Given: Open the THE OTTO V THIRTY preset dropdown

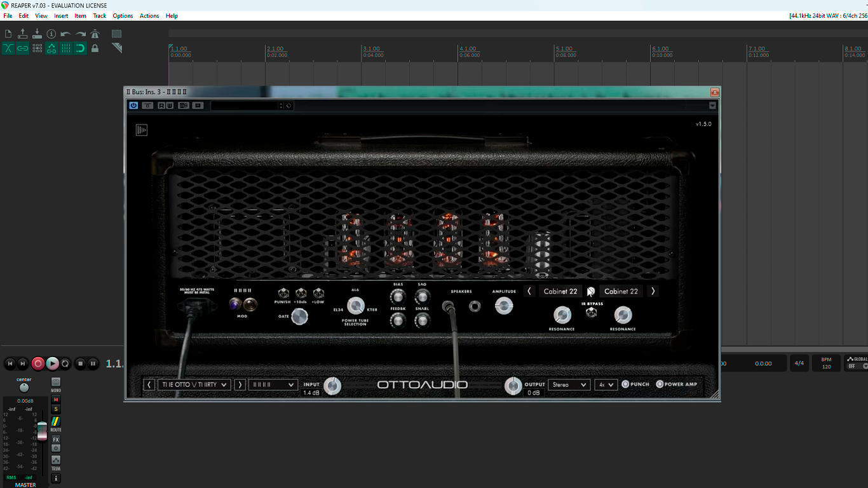Looking at the screenshot, I should click(x=194, y=384).
